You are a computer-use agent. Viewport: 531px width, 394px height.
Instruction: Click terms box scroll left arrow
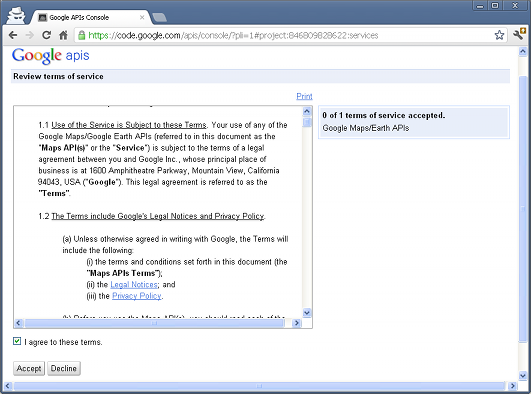coord(19,323)
